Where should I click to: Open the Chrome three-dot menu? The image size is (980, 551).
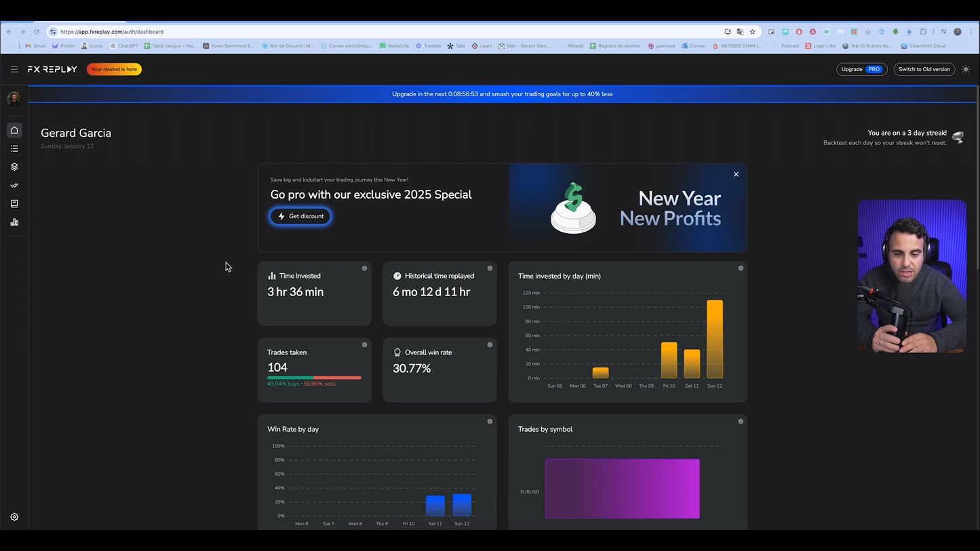[971, 32]
